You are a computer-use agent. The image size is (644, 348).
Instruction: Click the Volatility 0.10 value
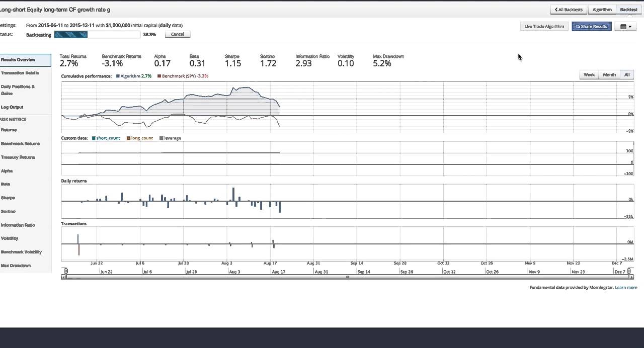click(346, 63)
